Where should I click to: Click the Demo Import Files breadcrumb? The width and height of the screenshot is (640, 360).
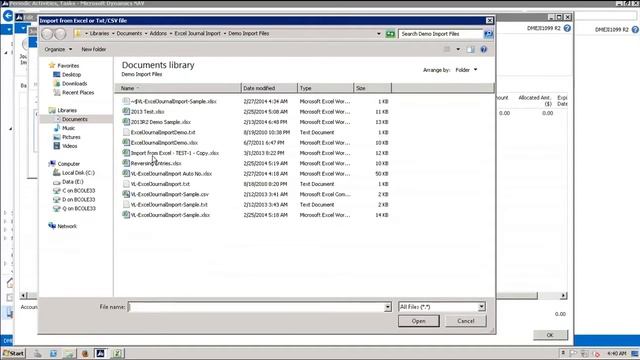tap(249, 33)
